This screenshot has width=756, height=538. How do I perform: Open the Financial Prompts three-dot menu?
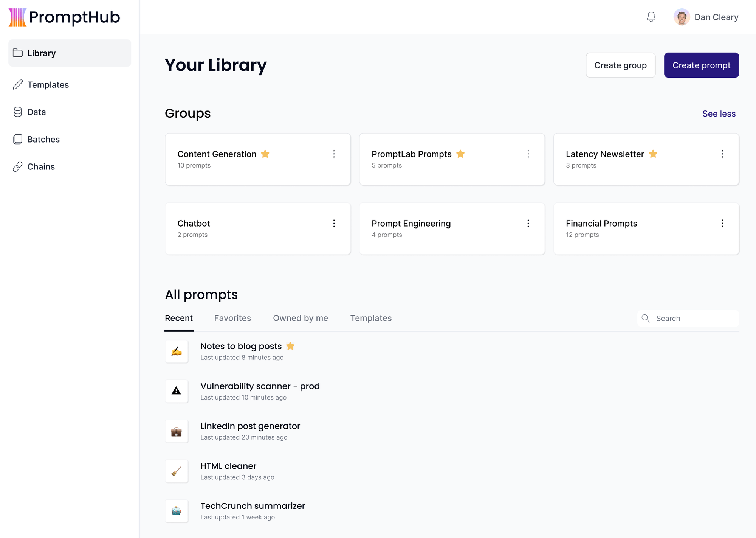(x=722, y=223)
